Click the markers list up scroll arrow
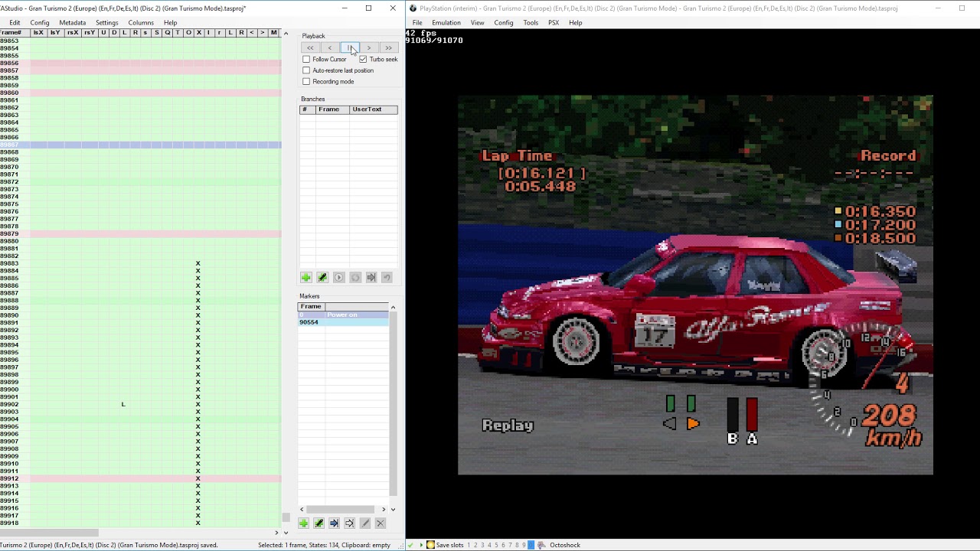This screenshot has height=551, width=980. (394, 307)
